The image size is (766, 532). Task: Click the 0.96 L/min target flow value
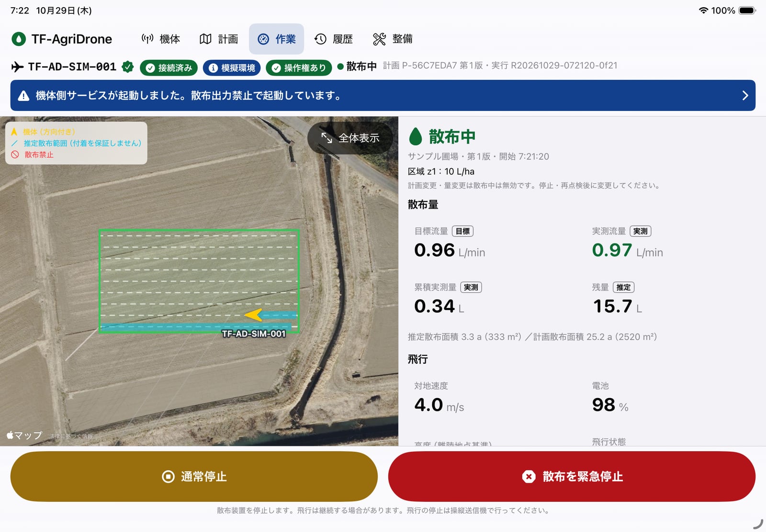pyautogui.click(x=450, y=250)
